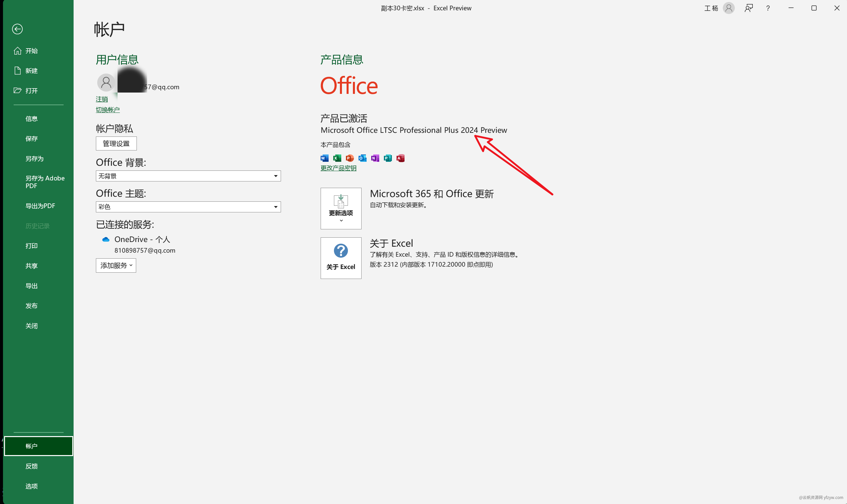
Task: Click the OneDrive email 810898757@qq.com
Action: [x=145, y=250]
